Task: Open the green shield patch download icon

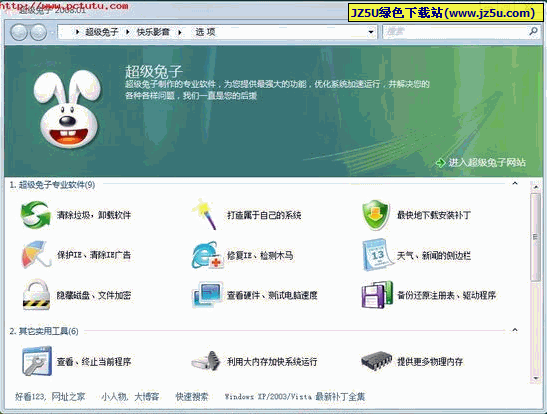Action: 375,215
